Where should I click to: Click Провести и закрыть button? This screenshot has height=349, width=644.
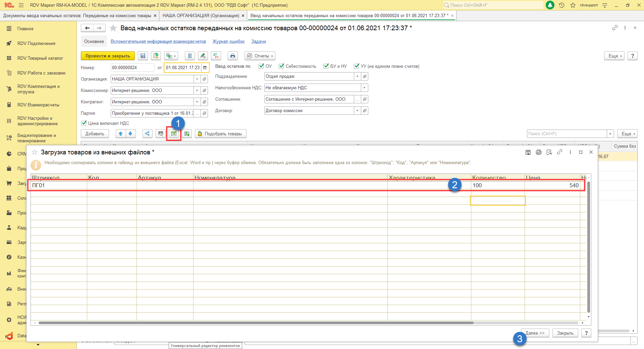point(108,56)
